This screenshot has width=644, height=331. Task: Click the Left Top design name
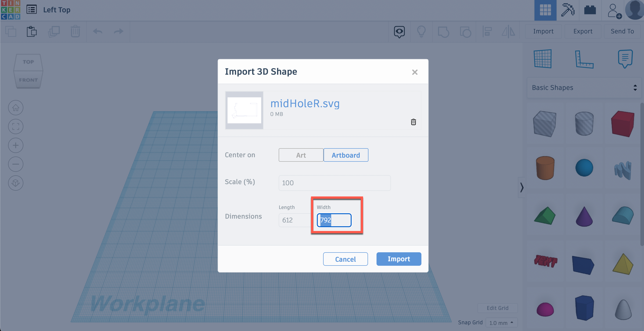[x=57, y=10]
